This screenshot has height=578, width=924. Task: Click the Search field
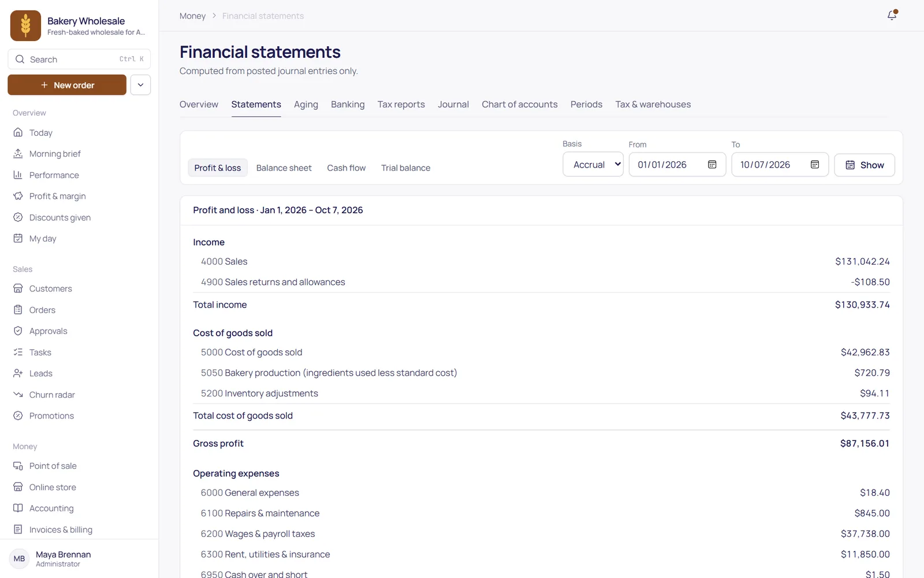(79, 59)
